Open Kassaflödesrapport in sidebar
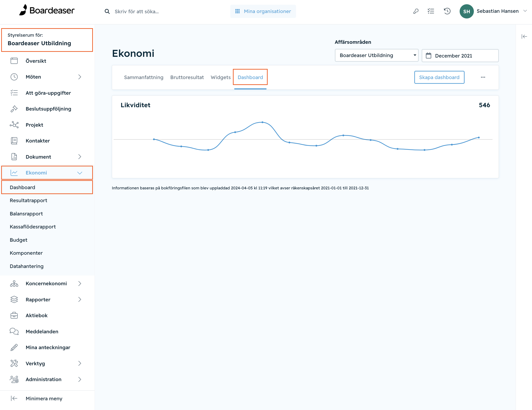 coord(33,227)
